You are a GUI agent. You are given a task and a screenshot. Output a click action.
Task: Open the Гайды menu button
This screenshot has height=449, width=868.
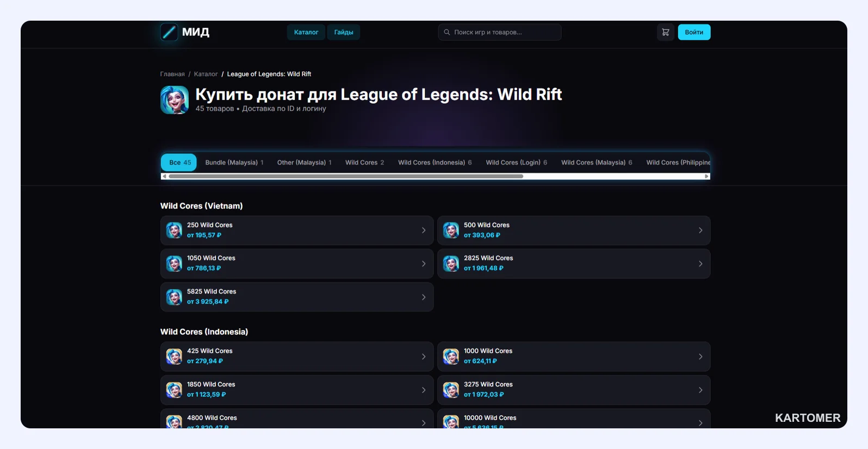coord(344,32)
